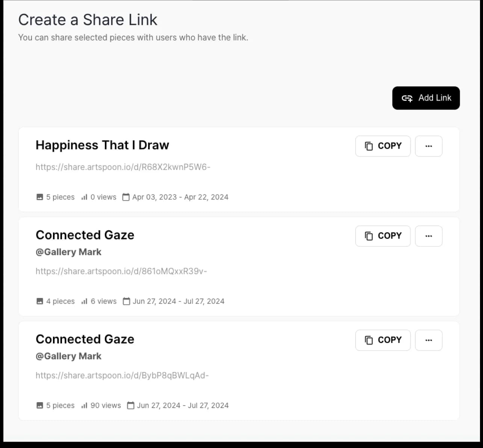Click the pieces image icon beside 4 pieces

[40, 301]
